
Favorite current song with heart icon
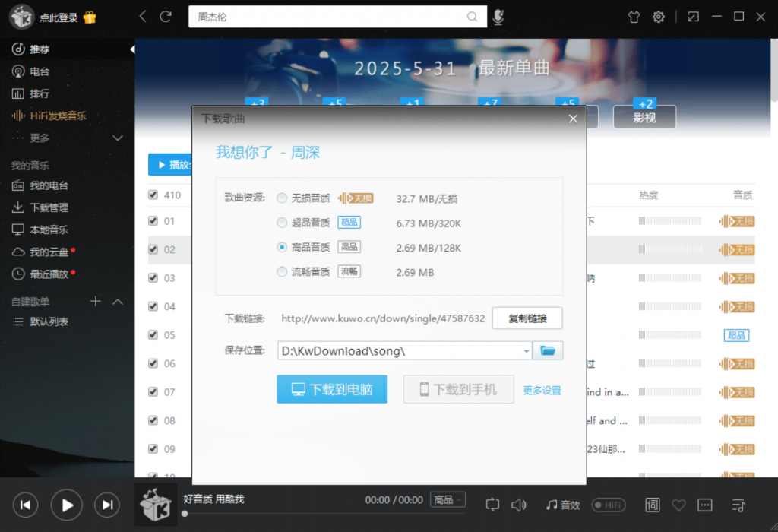[678, 504]
